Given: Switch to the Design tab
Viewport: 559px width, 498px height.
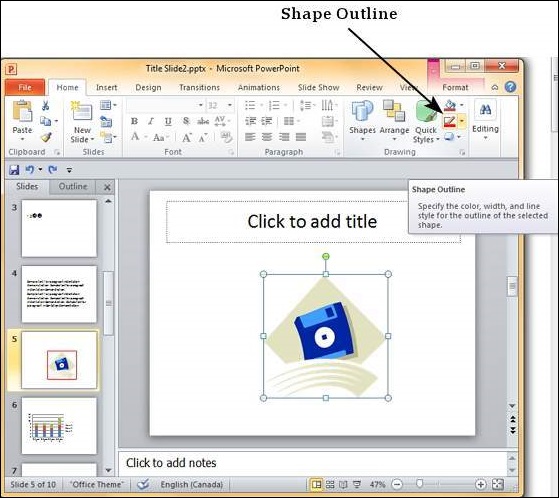Looking at the screenshot, I should [148, 87].
